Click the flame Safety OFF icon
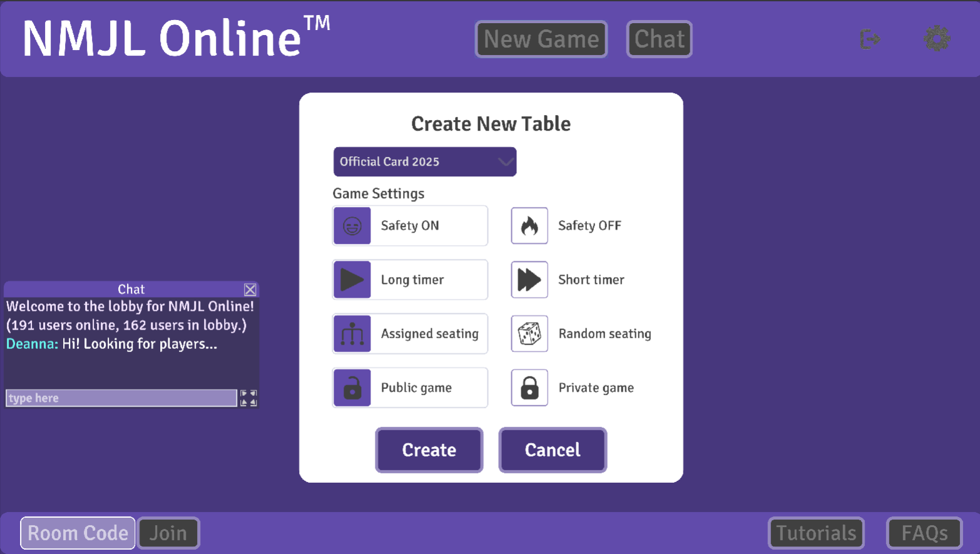 point(529,226)
